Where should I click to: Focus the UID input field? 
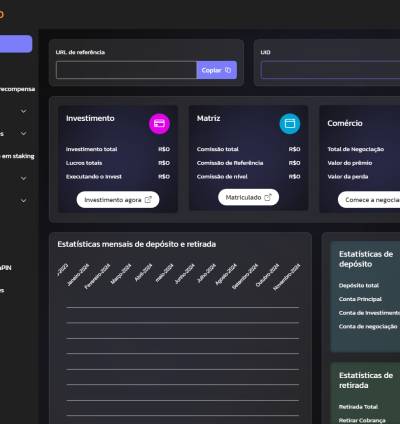330,70
